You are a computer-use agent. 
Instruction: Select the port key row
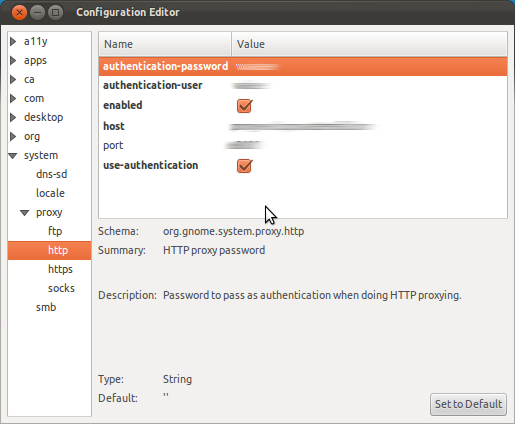coord(303,145)
